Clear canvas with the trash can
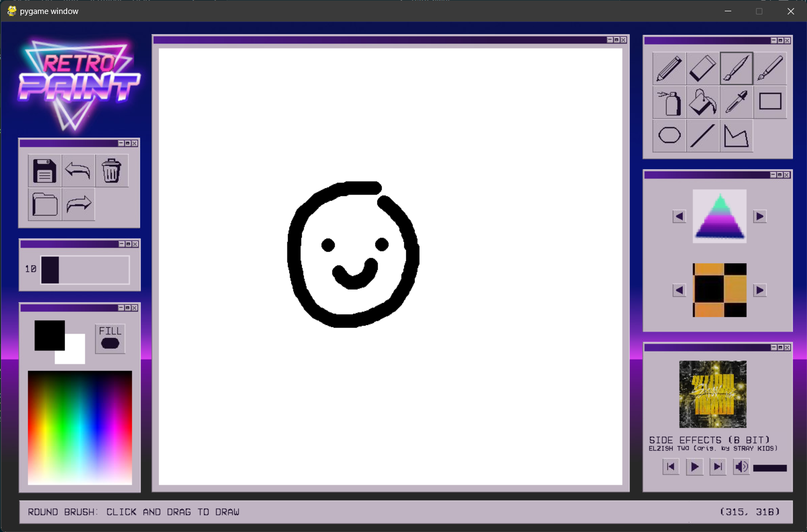This screenshot has height=532, width=807. point(111,171)
